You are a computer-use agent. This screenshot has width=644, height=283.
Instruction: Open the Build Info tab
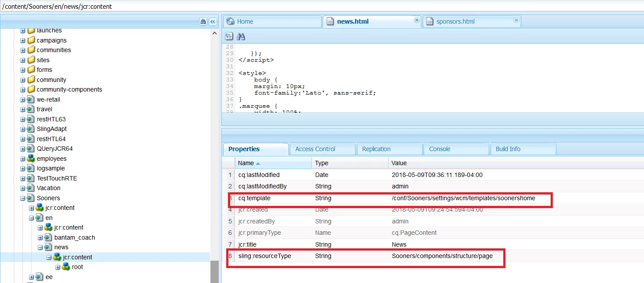click(523, 149)
